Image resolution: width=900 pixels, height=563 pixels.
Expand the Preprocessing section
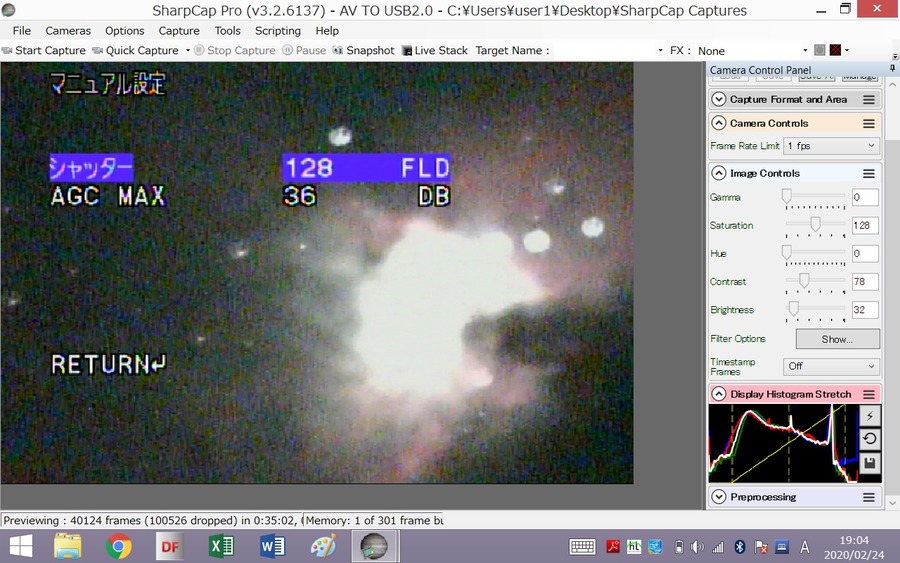pyautogui.click(x=719, y=497)
